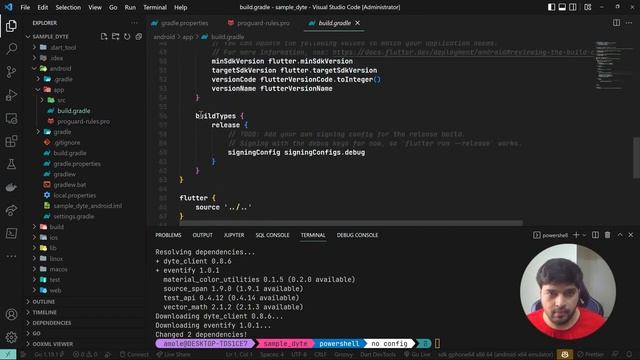
Task: Open remote window indicator in status bar
Action: pos(8,354)
